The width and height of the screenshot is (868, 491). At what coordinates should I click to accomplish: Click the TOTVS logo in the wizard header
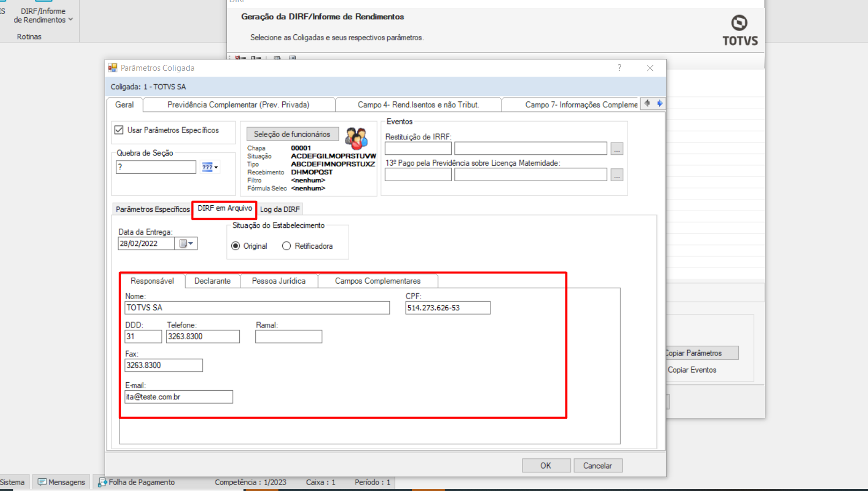(x=740, y=30)
